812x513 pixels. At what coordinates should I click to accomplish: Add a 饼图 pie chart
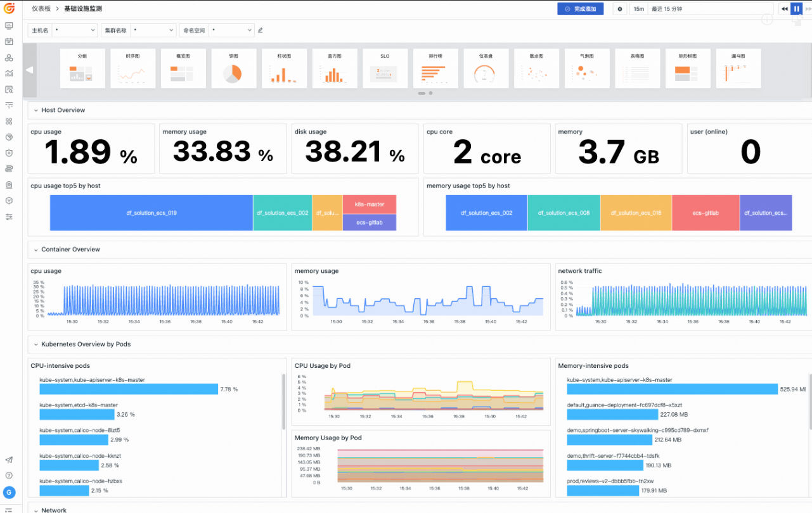tap(233, 68)
